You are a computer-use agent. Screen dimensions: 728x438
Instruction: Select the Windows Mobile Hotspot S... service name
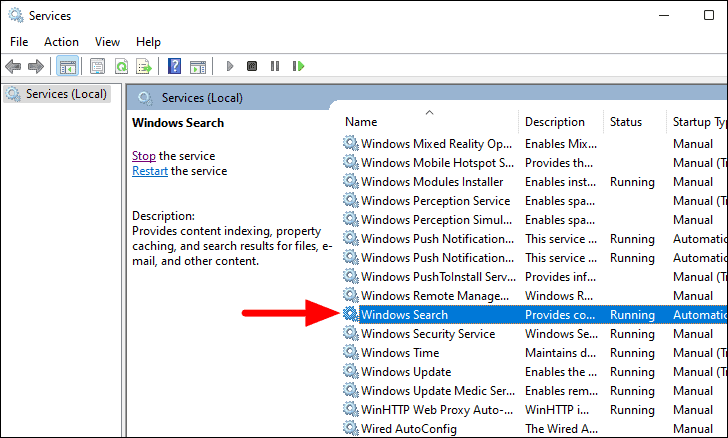pyautogui.click(x=437, y=163)
